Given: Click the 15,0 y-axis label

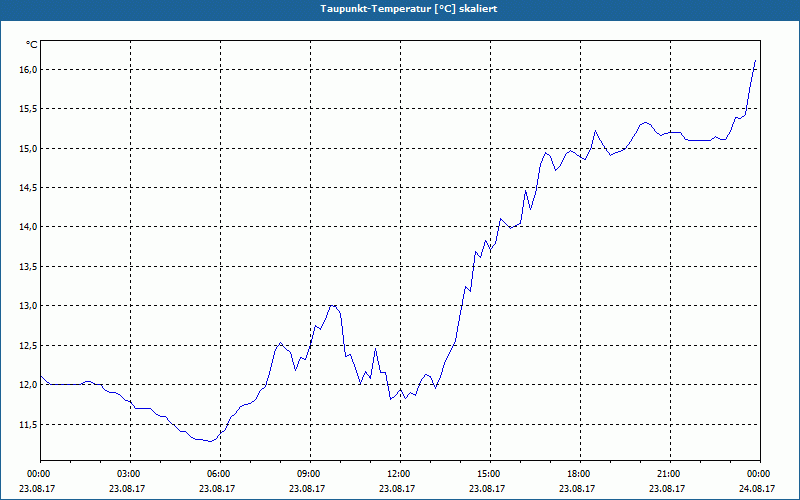Looking at the screenshot, I should tap(30, 148).
